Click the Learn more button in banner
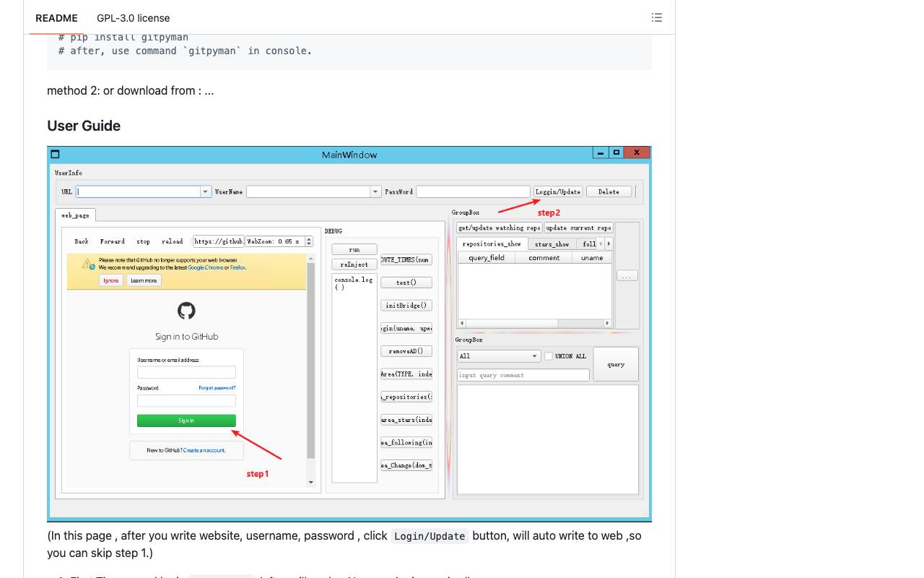The width and height of the screenshot is (924, 578). 144,280
